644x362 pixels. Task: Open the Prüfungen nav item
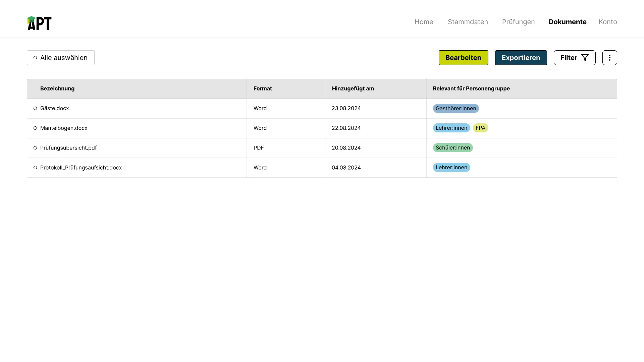click(x=518, y=22)
